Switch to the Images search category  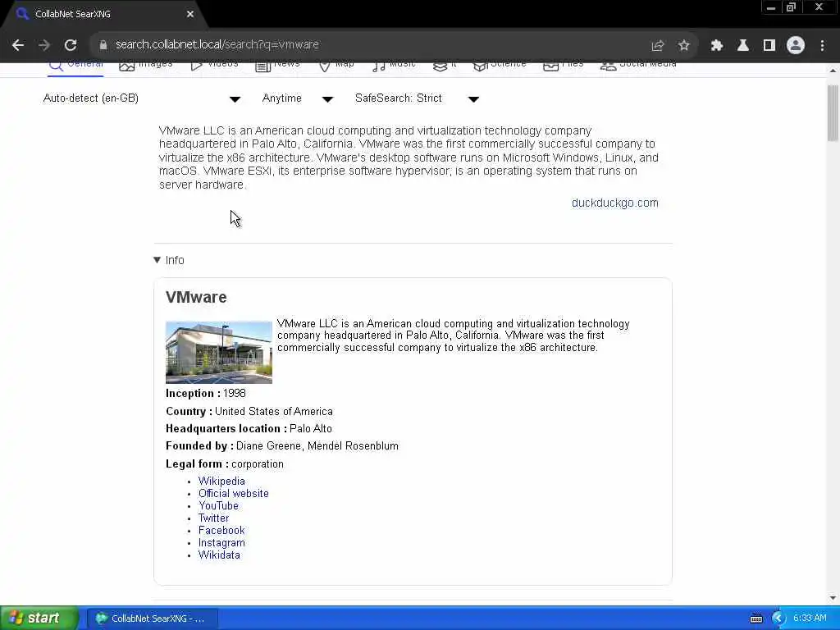point(146,65)
